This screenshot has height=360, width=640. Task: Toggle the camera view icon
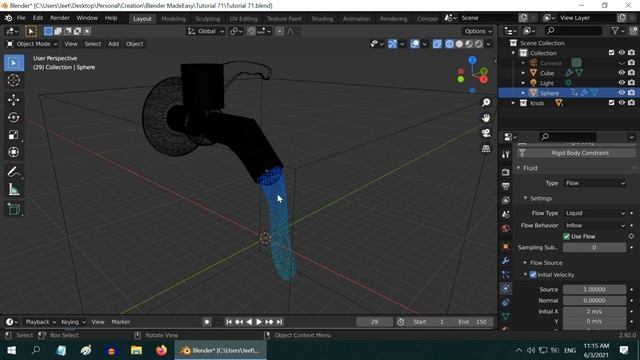pos(486,133)
